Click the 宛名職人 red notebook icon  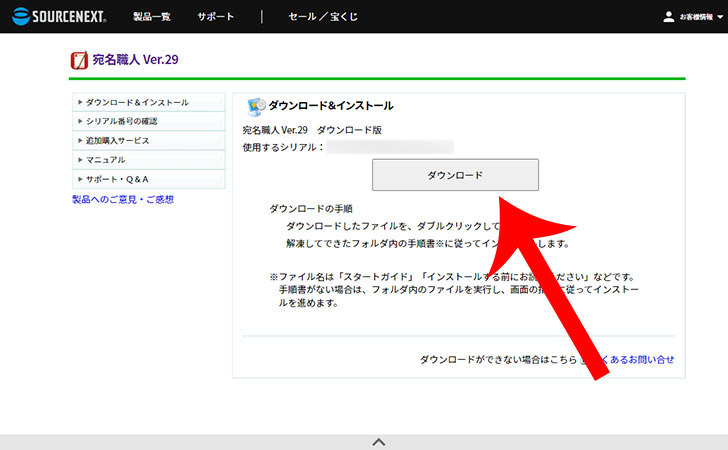tap(79, 60)
